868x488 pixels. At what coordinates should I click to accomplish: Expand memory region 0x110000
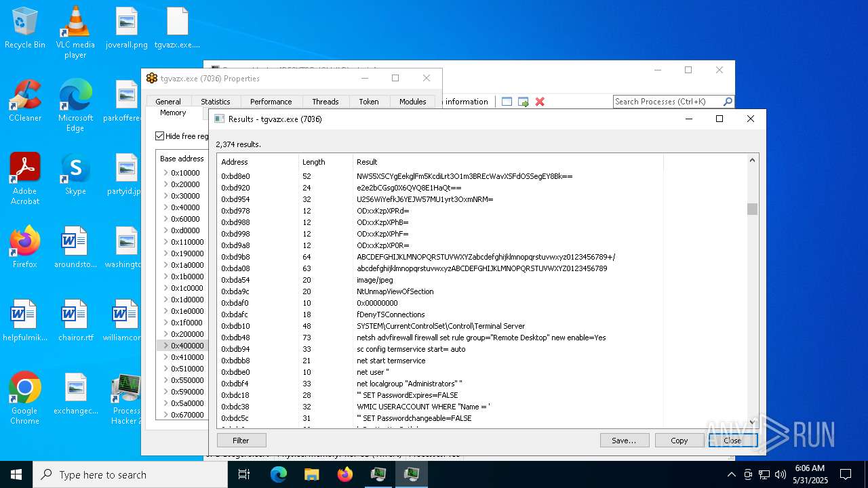pos(166,242)
